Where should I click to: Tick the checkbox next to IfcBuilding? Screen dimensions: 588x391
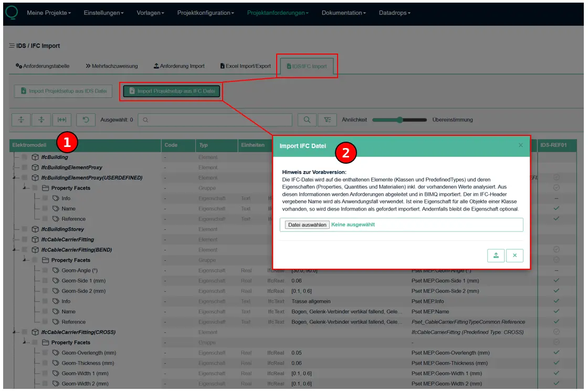tap(25, 157)
